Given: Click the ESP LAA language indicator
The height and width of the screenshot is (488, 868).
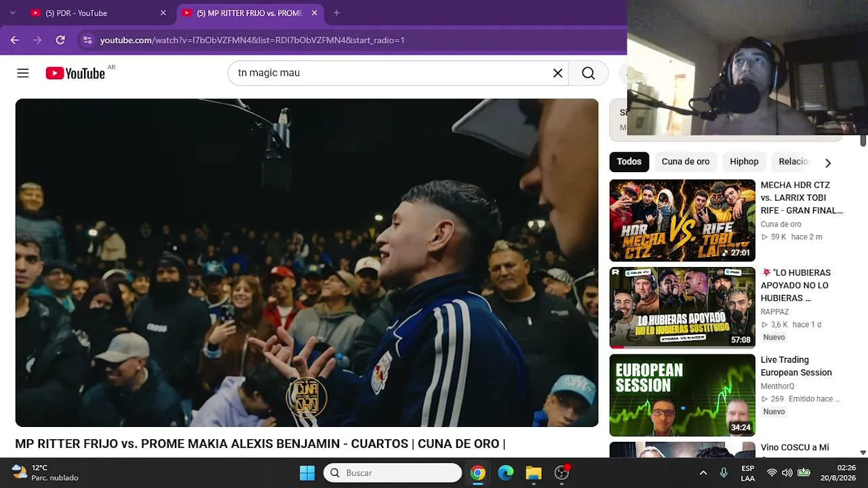Looking at the screenshot, I should pyautogui.click(x=747, y=473).
